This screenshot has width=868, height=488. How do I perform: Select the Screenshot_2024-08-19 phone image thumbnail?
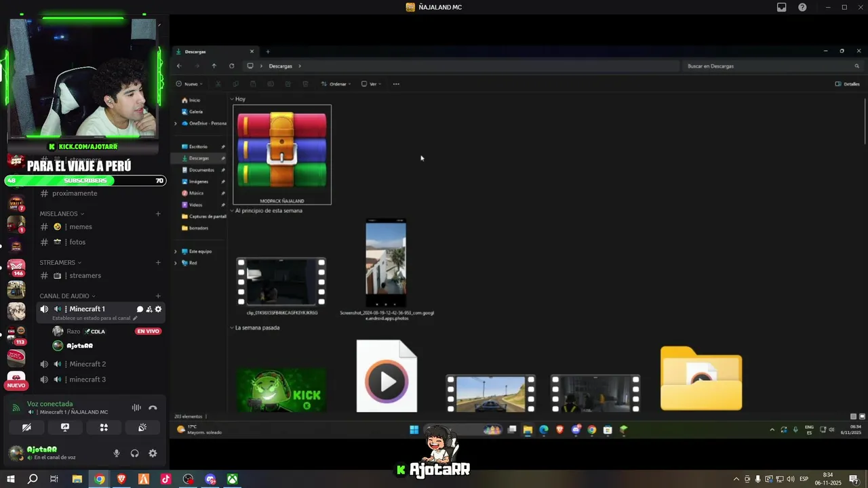386,263
